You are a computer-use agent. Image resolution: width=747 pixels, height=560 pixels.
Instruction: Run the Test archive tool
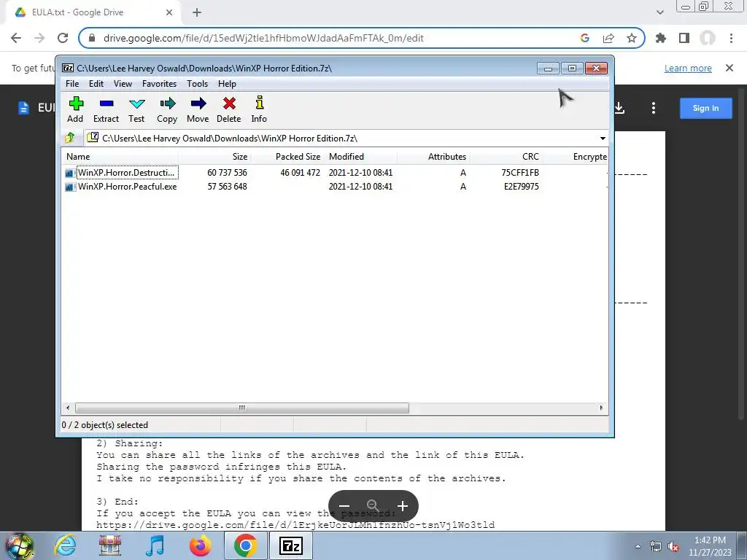[136, 109]
